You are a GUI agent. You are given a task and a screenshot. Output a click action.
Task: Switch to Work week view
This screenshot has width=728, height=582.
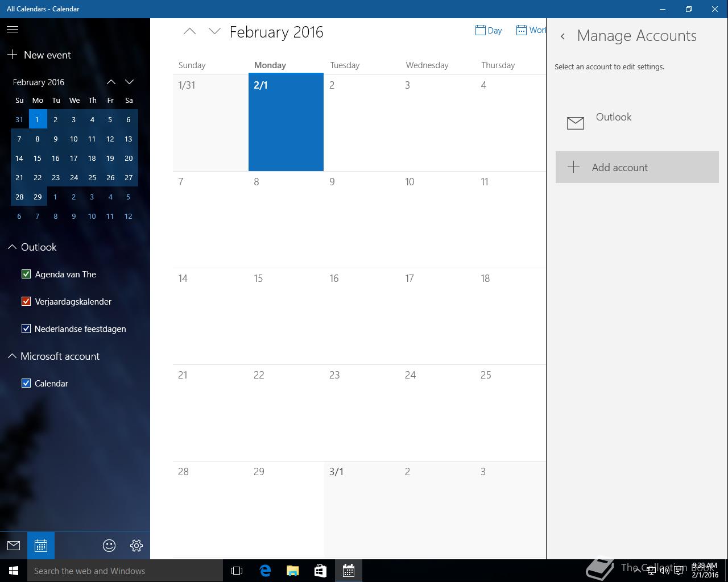(x=531, y=30)
